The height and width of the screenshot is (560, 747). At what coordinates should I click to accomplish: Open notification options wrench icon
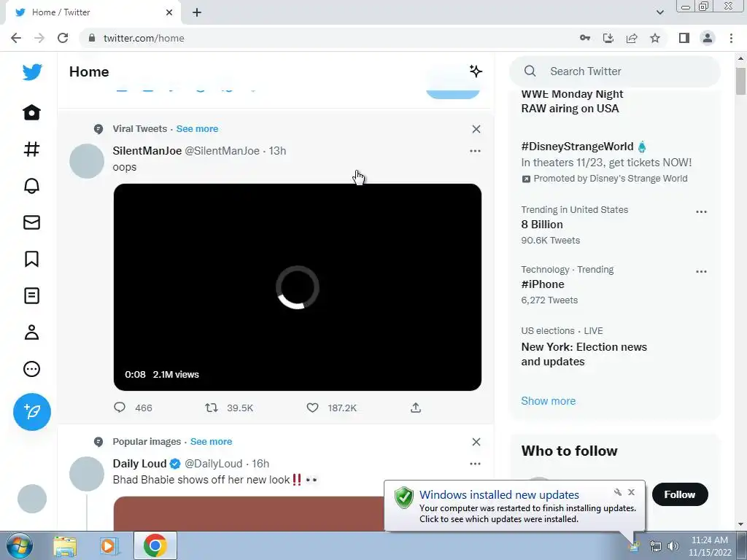[x=617, y=492]
